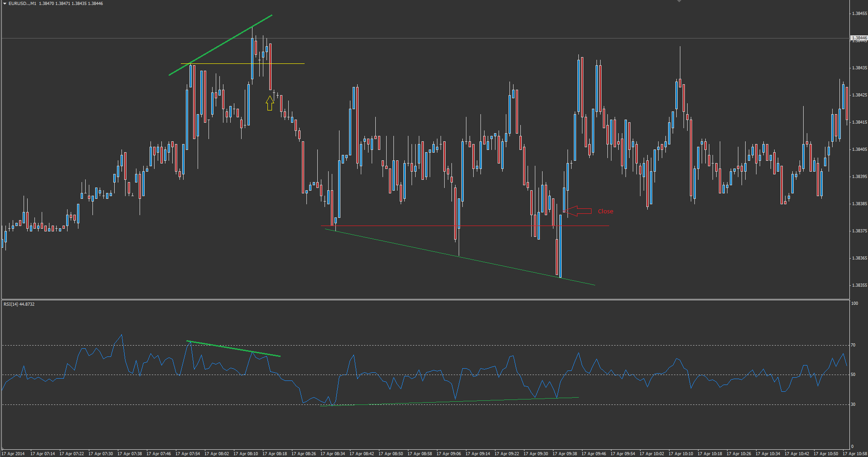
Task: Click the triangle before the EURUSD chart title
Action: click(x=5, y=3)
